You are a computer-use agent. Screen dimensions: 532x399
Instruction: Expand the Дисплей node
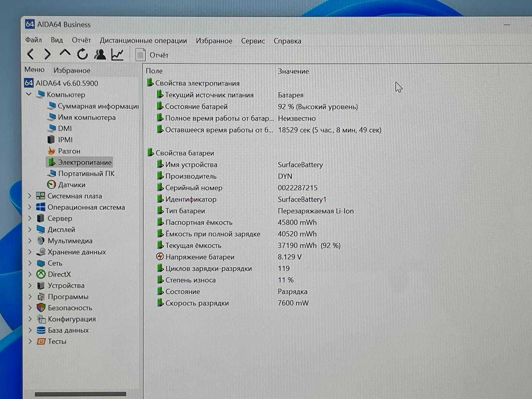[30, 229]
